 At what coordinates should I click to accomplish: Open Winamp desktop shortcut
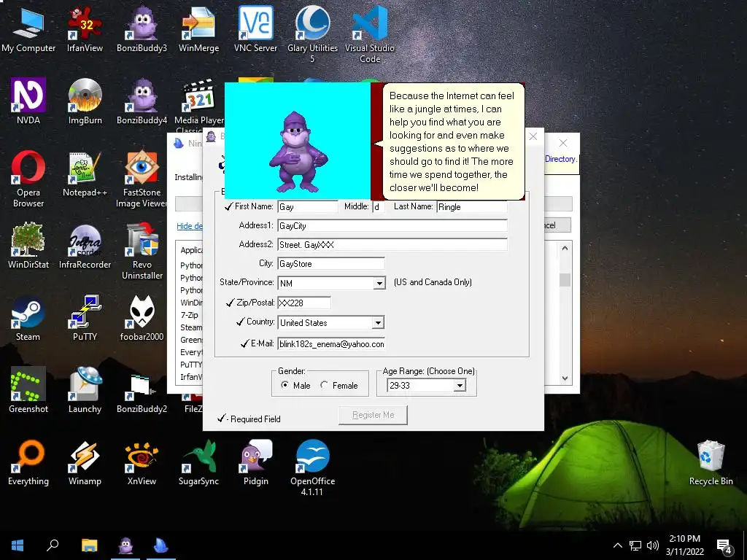pos(85,462)
